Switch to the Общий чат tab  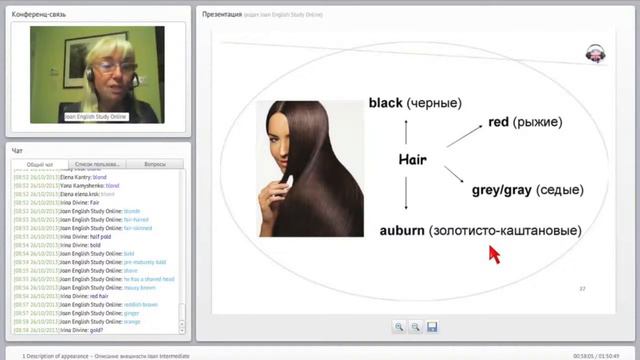[40, 164]
